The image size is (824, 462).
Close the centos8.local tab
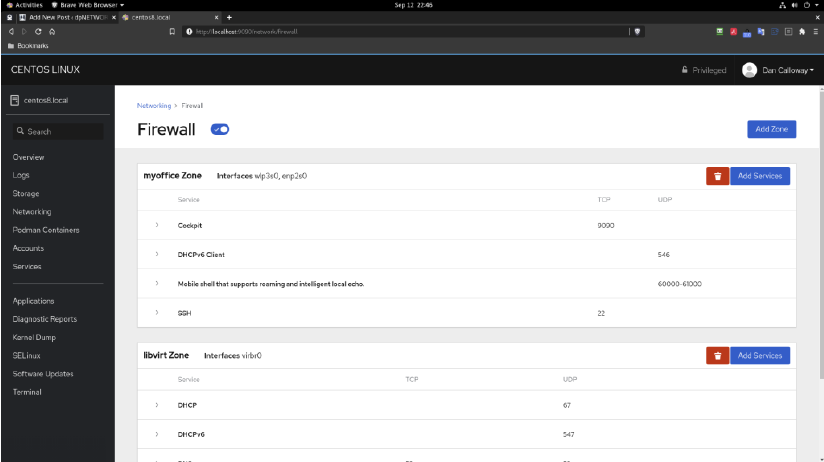click(x=217, y=17)
